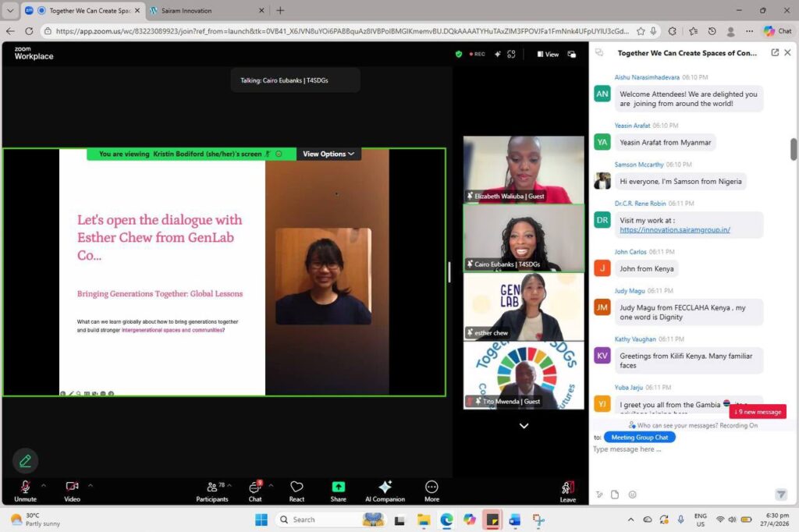Click the React heart icon
799x532 pixels.
pos(297,487)
